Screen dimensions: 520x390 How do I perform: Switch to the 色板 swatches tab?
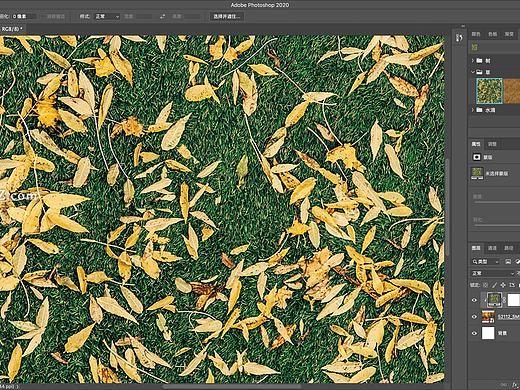492,34
